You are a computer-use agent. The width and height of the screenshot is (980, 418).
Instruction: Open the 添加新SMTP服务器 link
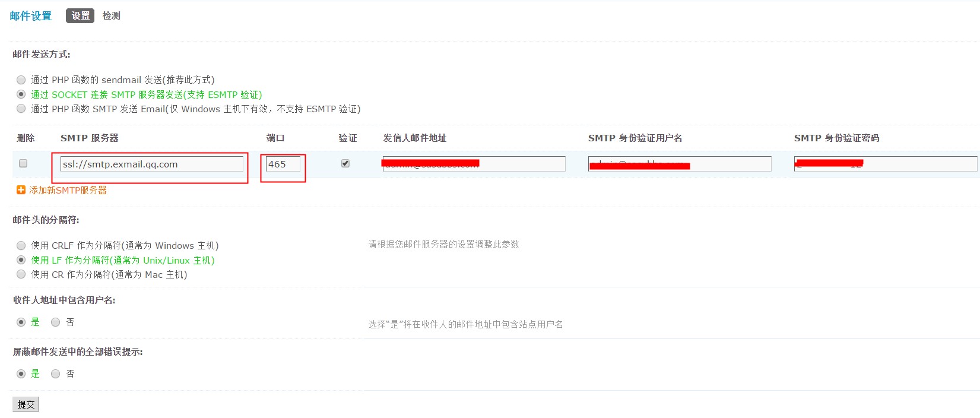[68, 190]
